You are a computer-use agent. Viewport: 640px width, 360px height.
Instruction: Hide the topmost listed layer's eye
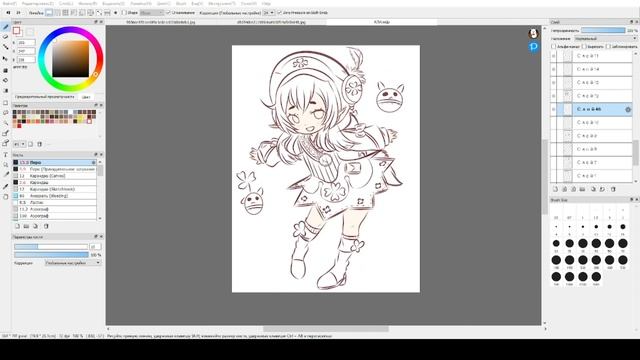click(x=553, y=56)
